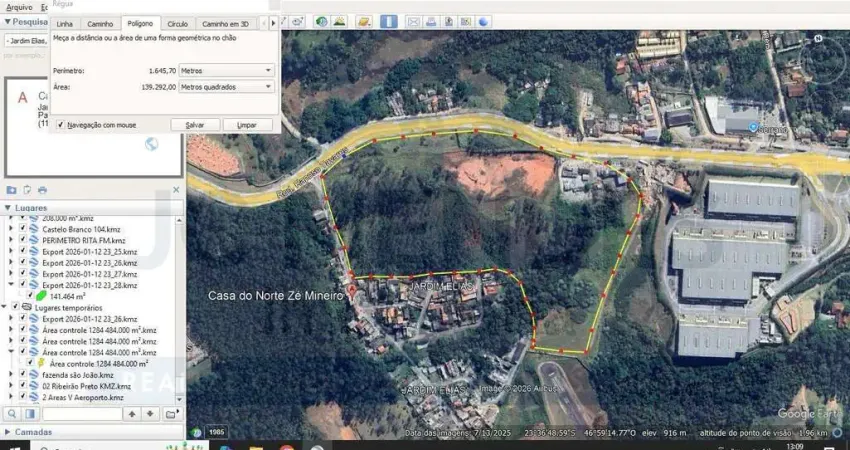The image size is (850, 450).
Task: Click the 1985 historical imagery badge on the map
Action: point(217,432)
